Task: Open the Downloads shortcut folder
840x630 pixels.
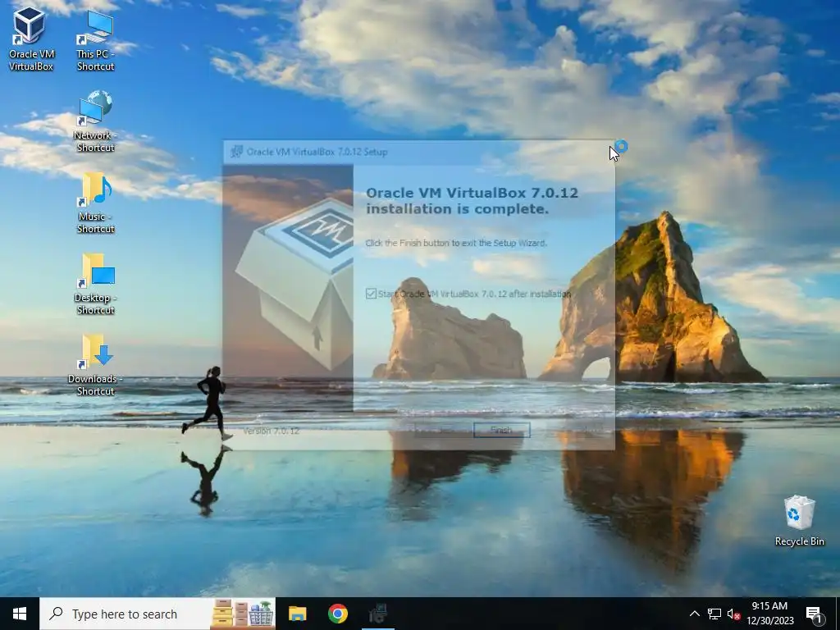Action: coord(95,365)
